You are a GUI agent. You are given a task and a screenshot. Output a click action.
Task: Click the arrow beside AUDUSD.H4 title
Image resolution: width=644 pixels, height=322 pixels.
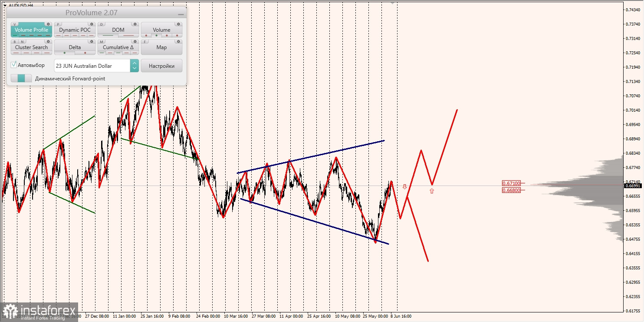point(4,5)
